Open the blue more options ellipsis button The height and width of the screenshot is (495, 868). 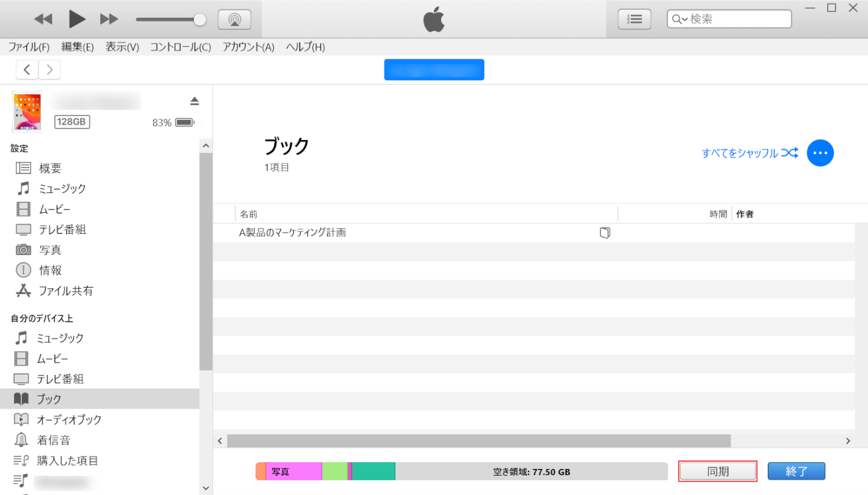[820, 153]
